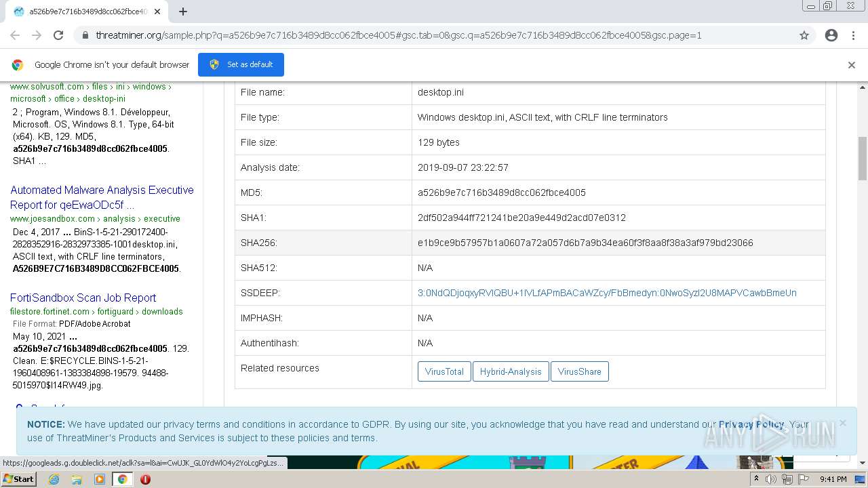Click the IMPHASH N/A value
Screen dimensions: 868x488
pyautogui.click(x=425, y=318)
